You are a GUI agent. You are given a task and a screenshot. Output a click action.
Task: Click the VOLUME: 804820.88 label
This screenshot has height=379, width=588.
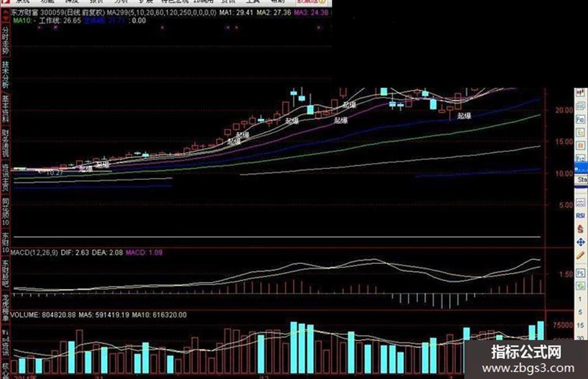[x=43, y=315]
